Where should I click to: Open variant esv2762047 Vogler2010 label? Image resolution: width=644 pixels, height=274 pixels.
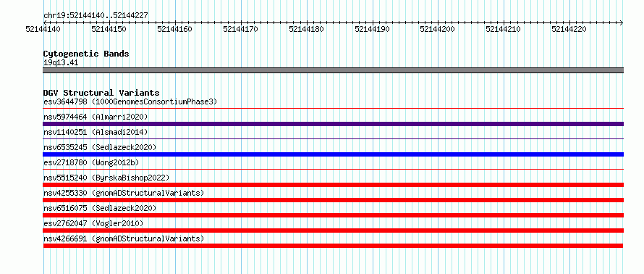(93, 223)
